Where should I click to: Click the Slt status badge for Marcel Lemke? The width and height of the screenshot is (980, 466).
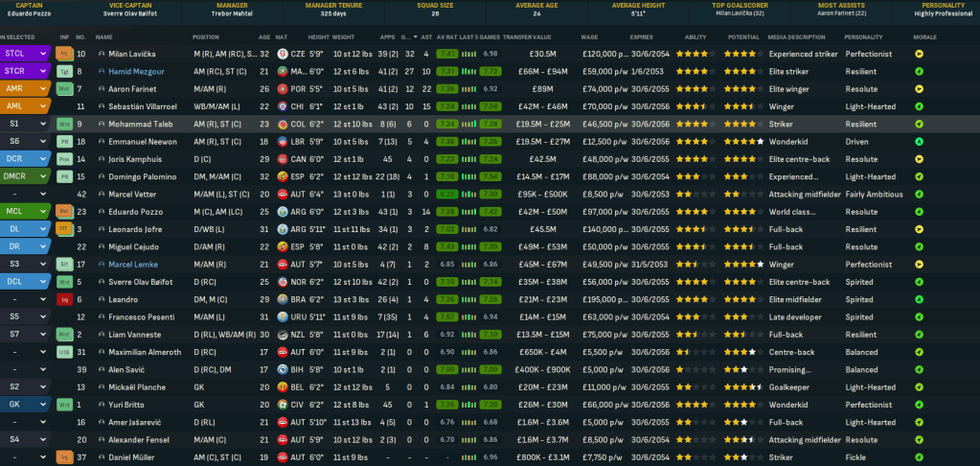(x=65, y=264)
